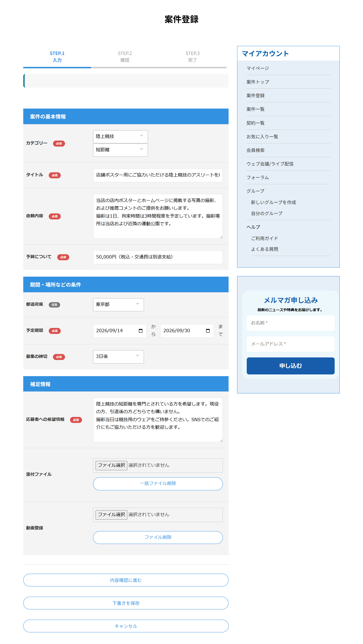The image size is (363, 644).
Task: Open お気に入り一覧 in the sidebar
Action: click(262, 136)
